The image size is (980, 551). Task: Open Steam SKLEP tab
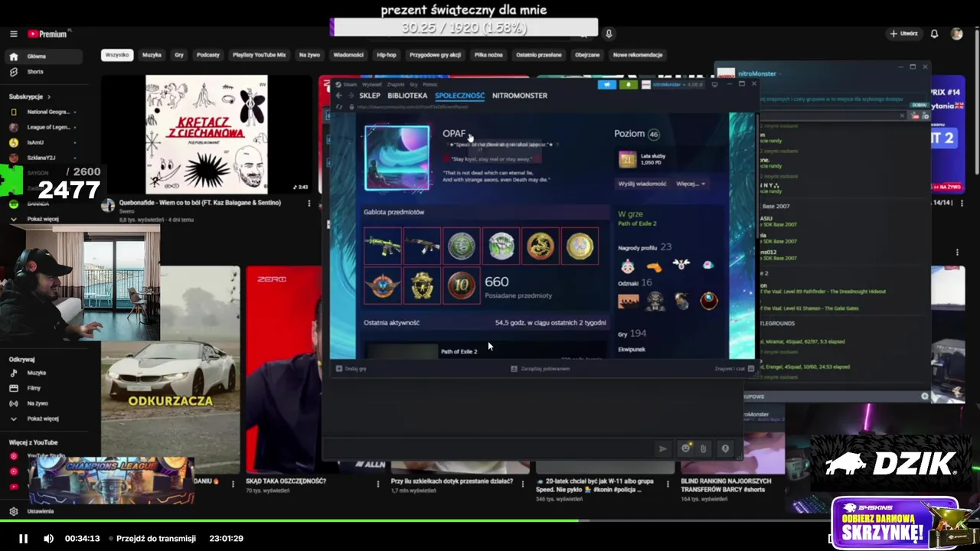point(370,96)
